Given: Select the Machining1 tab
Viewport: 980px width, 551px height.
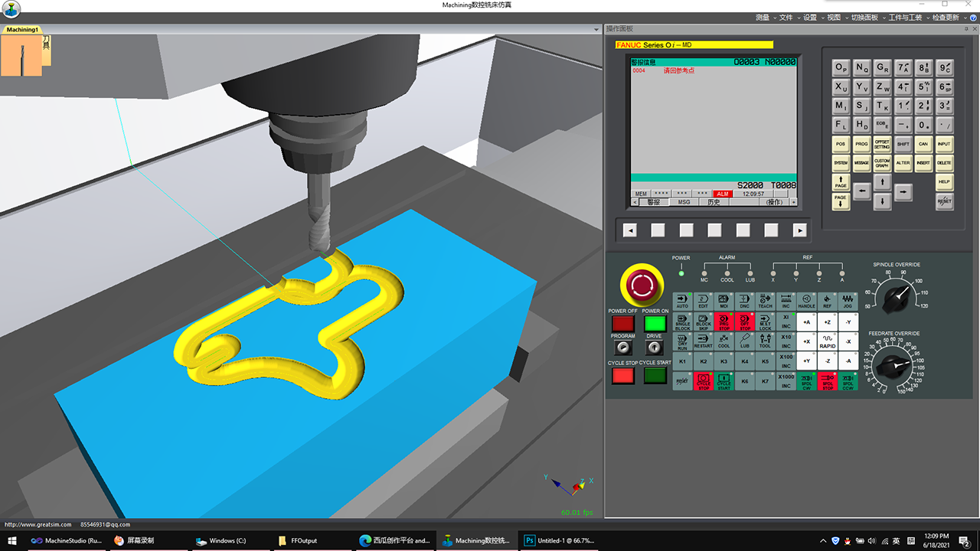Looking at the screenshot, I should pos(22,30).
